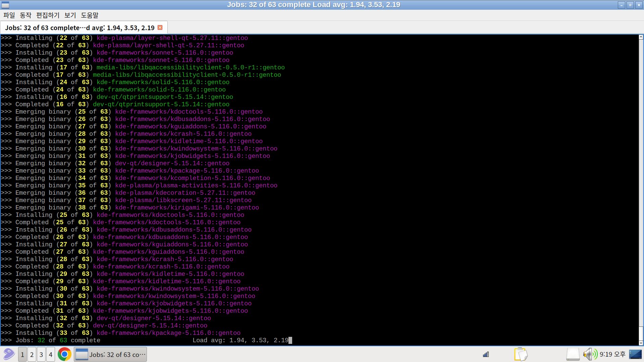This screenshot has height=362, width=644.
Task: Click the show desktop icon
Action: click(635, 354)
